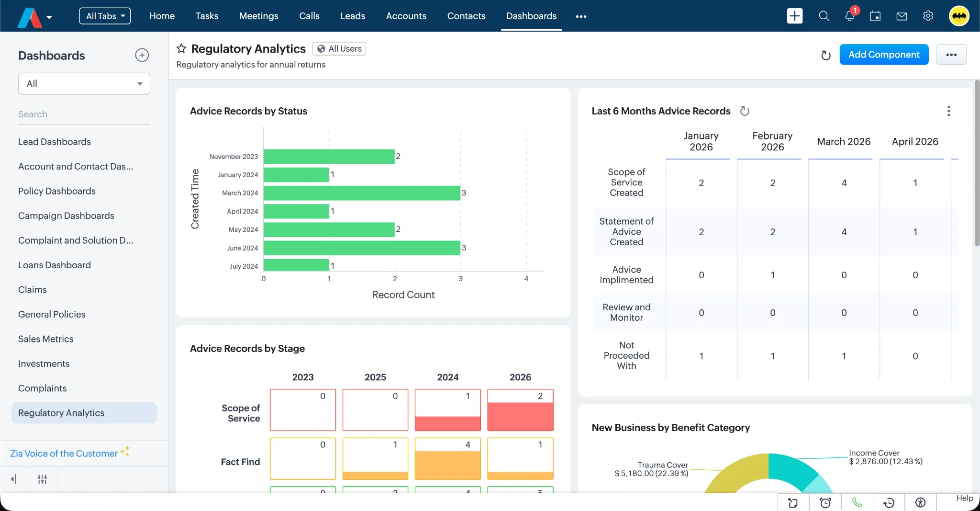Open Loans Dashboard

point(55,265)
